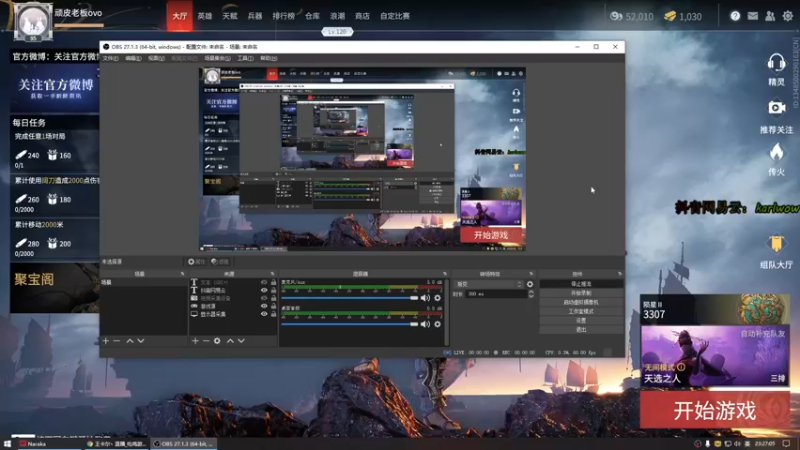
Task: Open the game's settings gear at top right
Action: [x=788, y=16]
